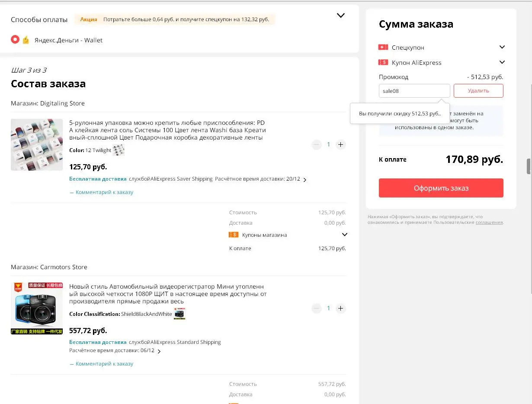Expand the Спецкупон dropdown arrow
Viewport: 532px width, 404px height.
502,47
